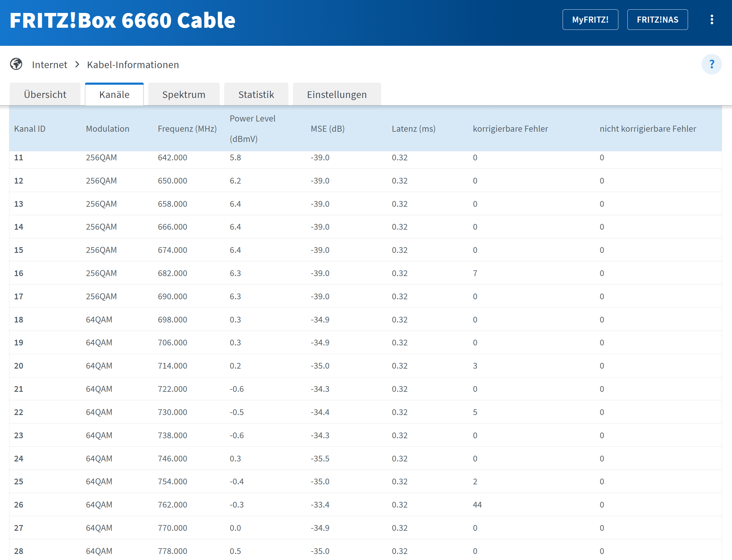Image resolution: width=732 pixels, height=560 pixels.
Task: Click correctable error count 3 in row 20
Action: click(x=475, y=366)
